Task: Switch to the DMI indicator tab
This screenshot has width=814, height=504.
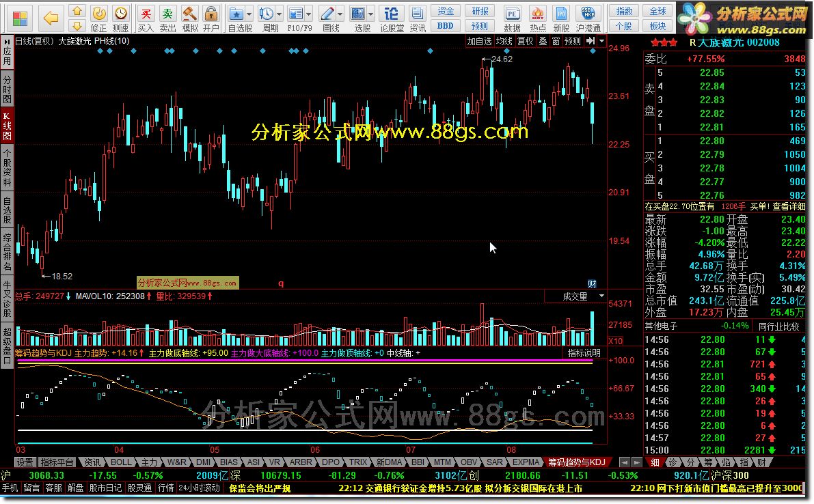Action: pos(204,462)
